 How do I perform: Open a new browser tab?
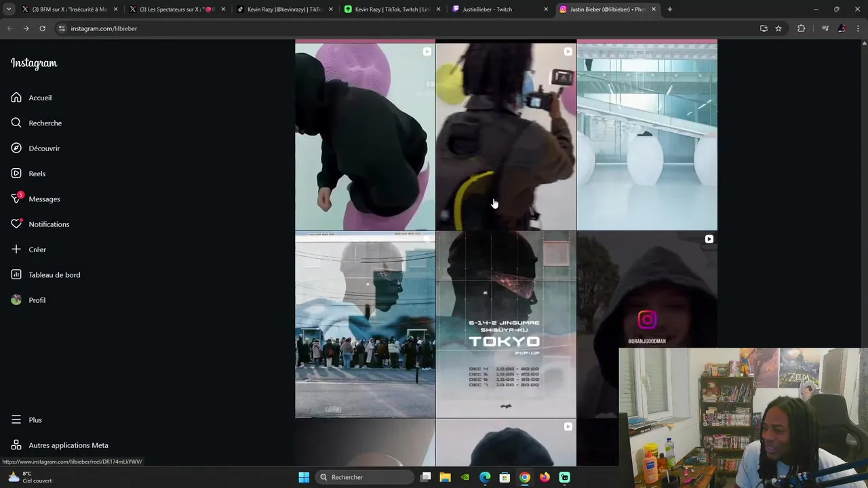click(670, 9)
